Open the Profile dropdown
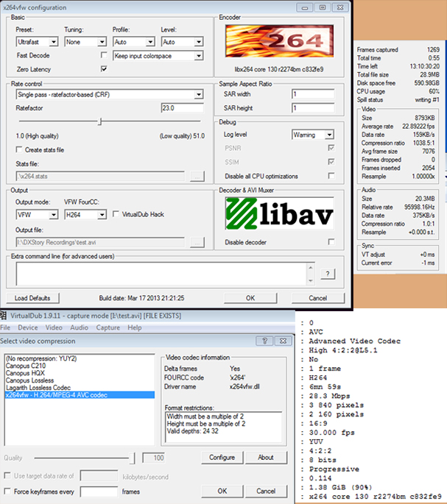 (134, 42)
